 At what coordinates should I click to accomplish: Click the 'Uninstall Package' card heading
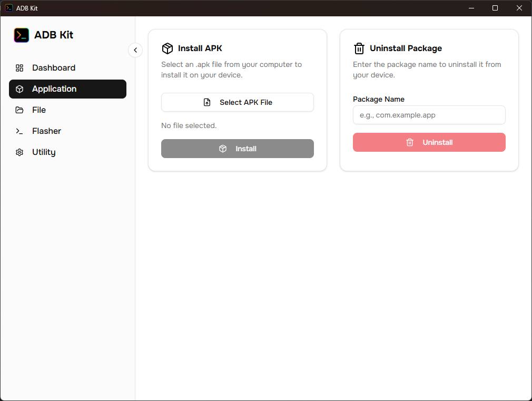[x=406, y=48]
